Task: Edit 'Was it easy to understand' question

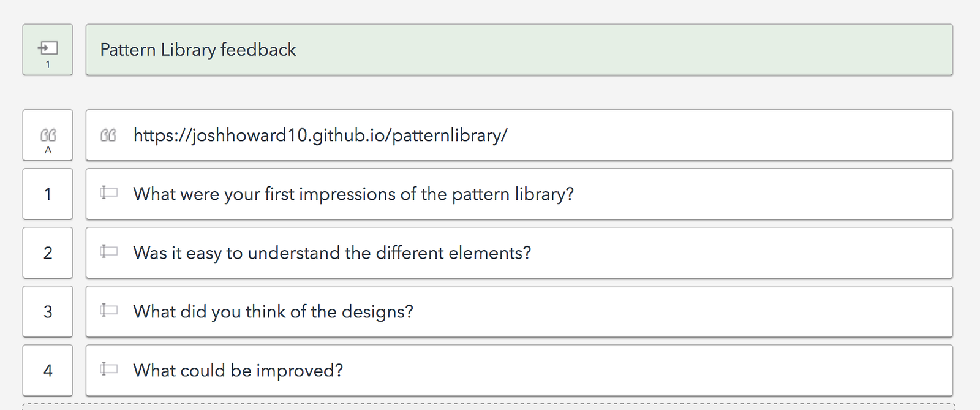Action: click(x=332, y=253)
